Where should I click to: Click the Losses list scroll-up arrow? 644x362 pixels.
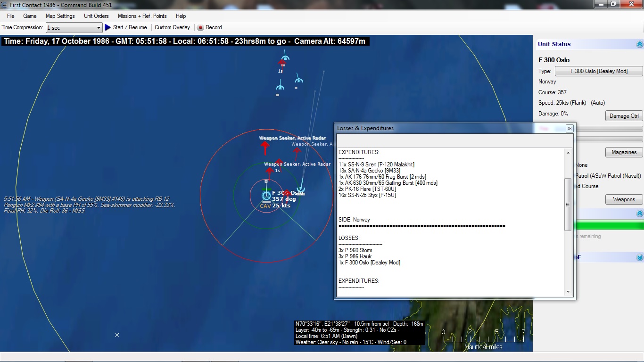pos(568,153)
